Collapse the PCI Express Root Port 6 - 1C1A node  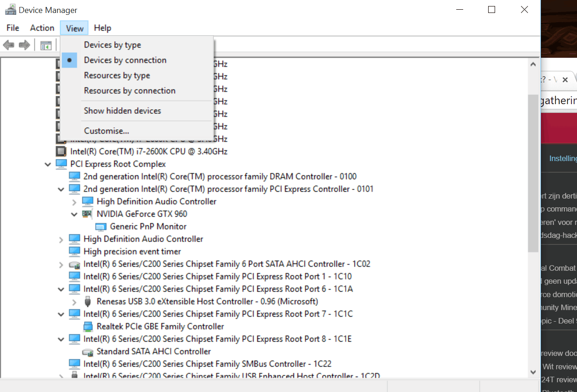point(61,289)
